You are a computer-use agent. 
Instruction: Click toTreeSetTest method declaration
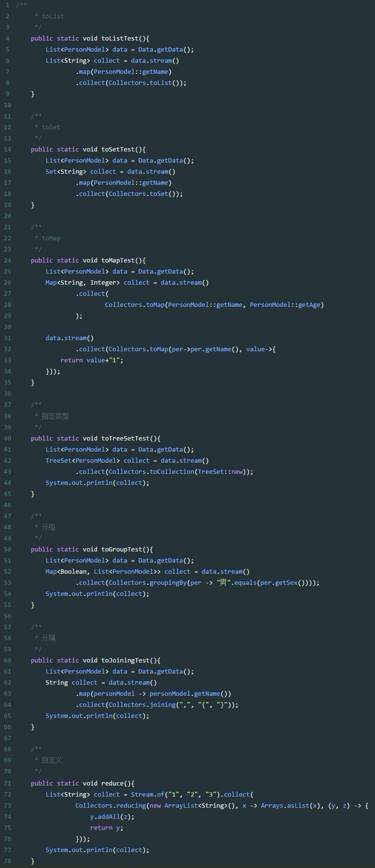tap(96, 439)
